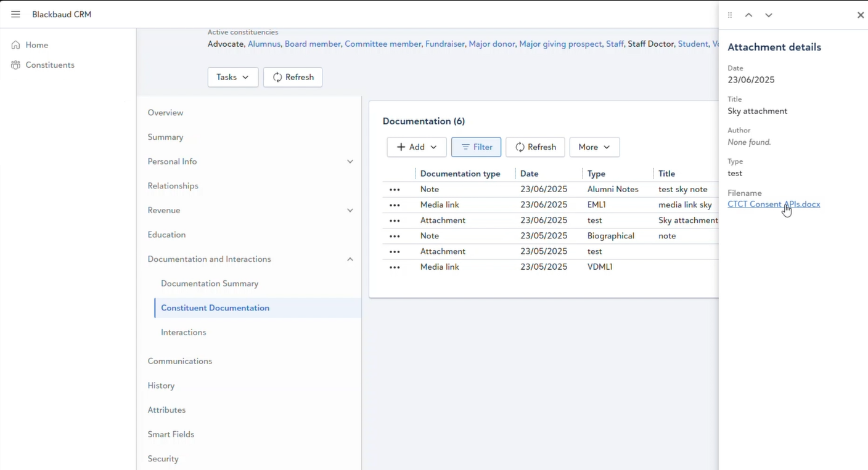Go to previous record with up arrow

pos(748,15)
